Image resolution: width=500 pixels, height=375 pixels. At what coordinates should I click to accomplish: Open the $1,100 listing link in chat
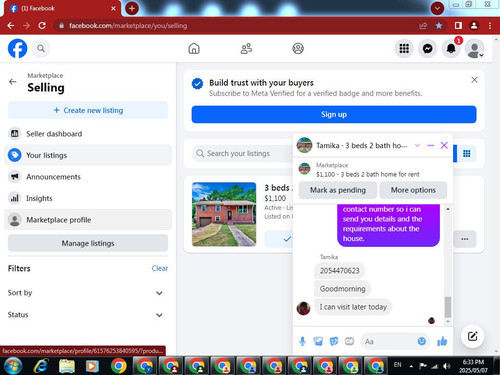368,174
